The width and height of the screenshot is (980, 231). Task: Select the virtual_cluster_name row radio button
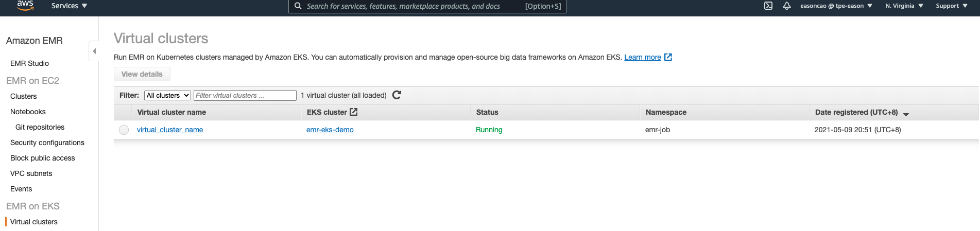tap(124, 130)
